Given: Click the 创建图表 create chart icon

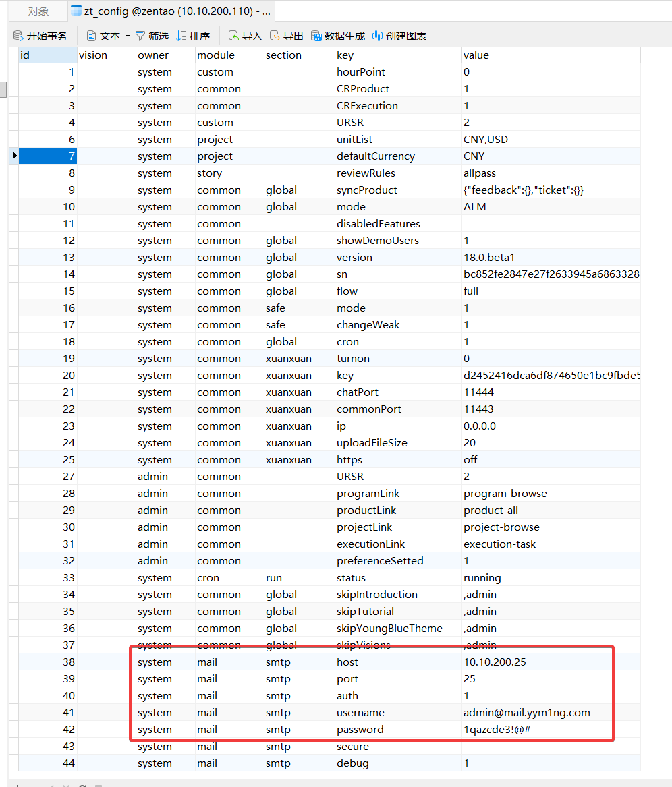Looking at the screenshot, I should 378,36.
